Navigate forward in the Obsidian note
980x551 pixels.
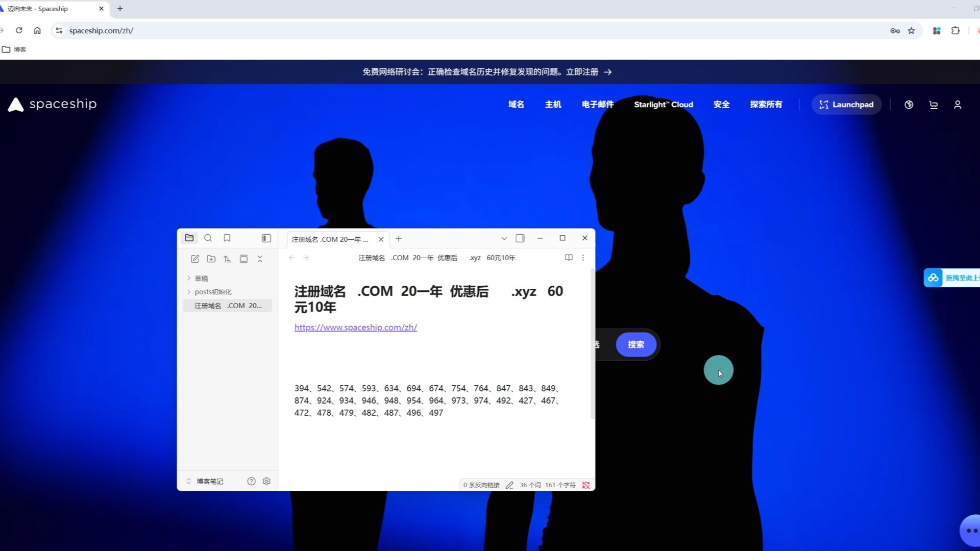click(x=306, y=258)
